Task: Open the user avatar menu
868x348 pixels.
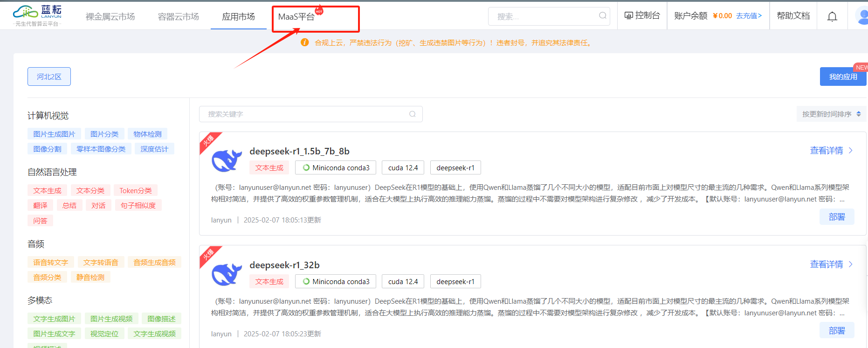Action: (862, 16)
